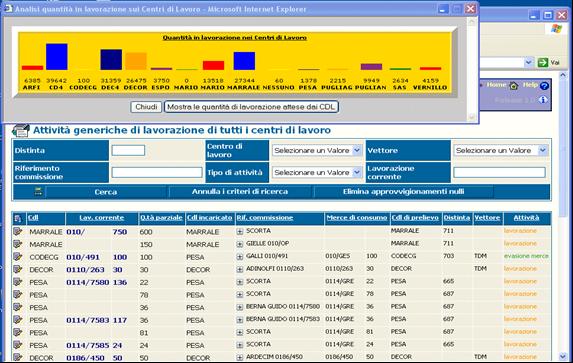This screenshot has height=363, width=573.
Task: Open browser address bar dropdown arrow
Action: coord(528,63)
